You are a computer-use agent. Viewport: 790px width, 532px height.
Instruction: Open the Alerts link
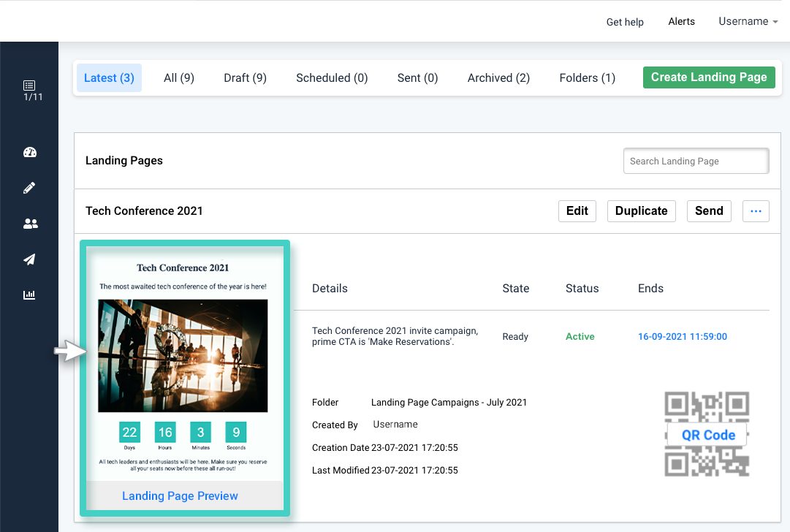[x=681, y=22]
